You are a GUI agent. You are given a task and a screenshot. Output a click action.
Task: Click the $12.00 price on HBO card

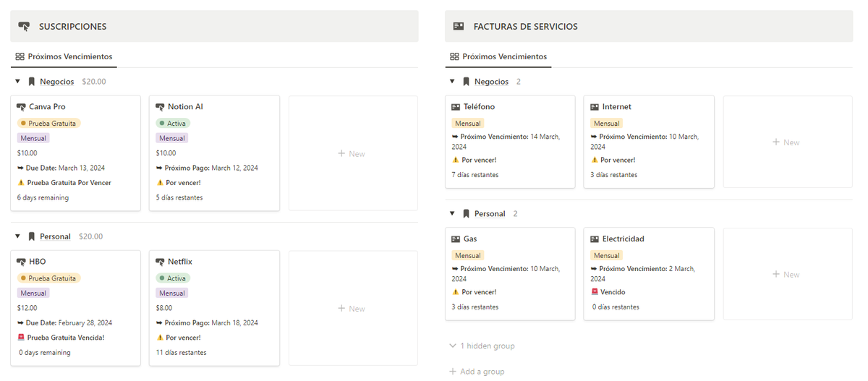click(x=27, y=308)
